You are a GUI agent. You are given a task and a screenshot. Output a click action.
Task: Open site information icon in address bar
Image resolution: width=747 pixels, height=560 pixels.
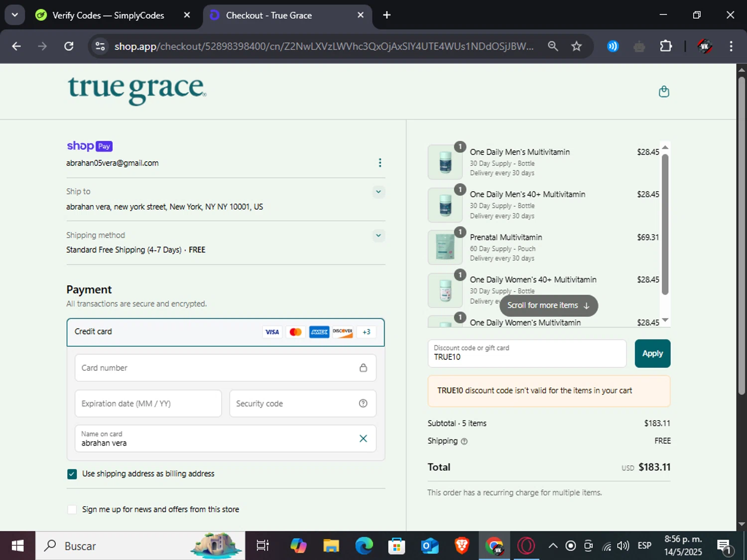point(100,46)
